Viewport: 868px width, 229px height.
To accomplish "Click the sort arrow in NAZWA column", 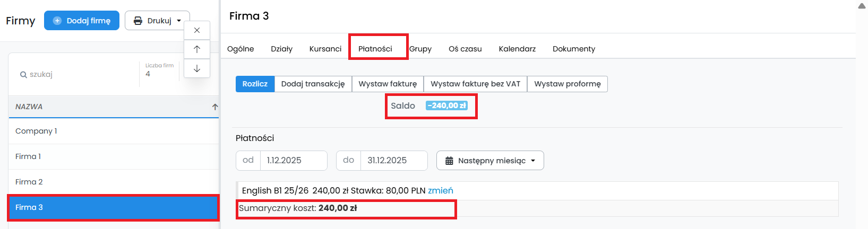I will coord(215,107).
